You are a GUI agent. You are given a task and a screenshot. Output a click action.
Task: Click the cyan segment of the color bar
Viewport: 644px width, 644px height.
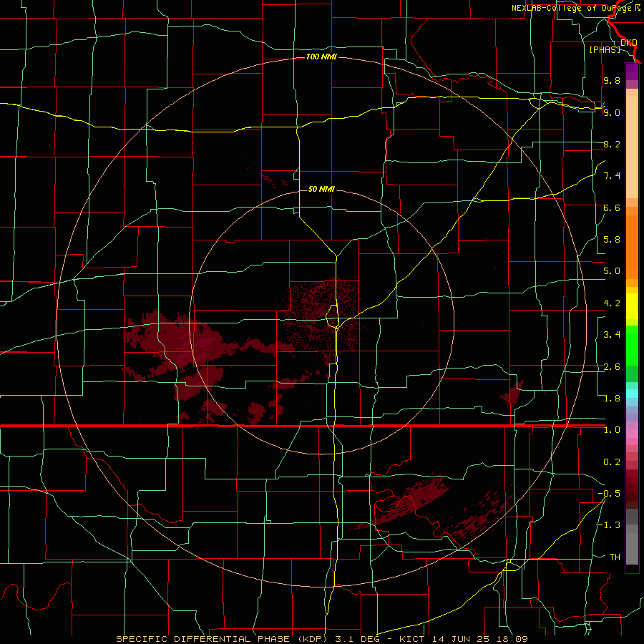click(632, 394)
